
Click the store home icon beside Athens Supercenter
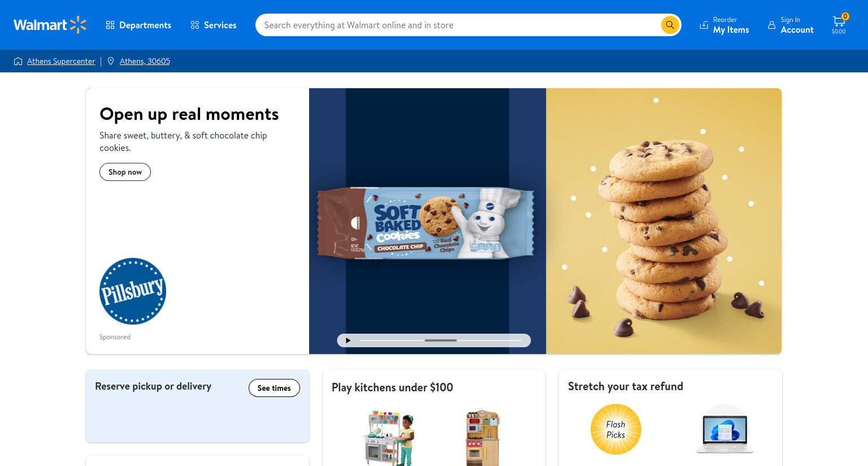tap(18, 61)
